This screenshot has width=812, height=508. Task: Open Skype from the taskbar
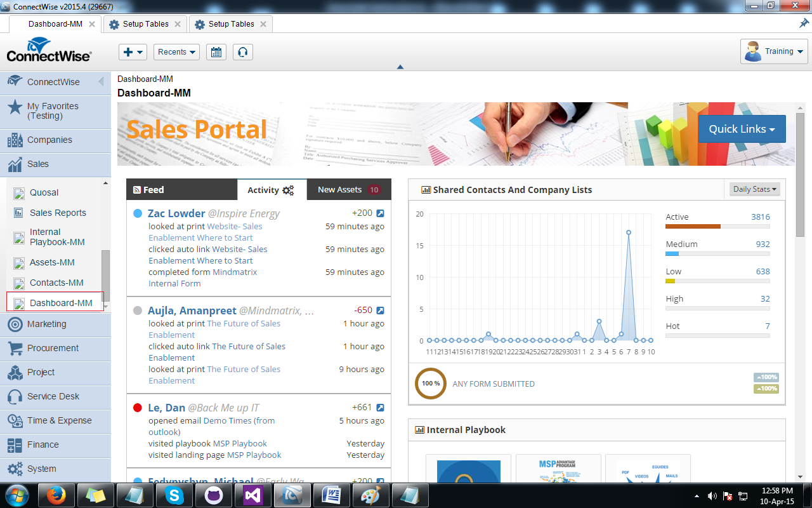174,495
